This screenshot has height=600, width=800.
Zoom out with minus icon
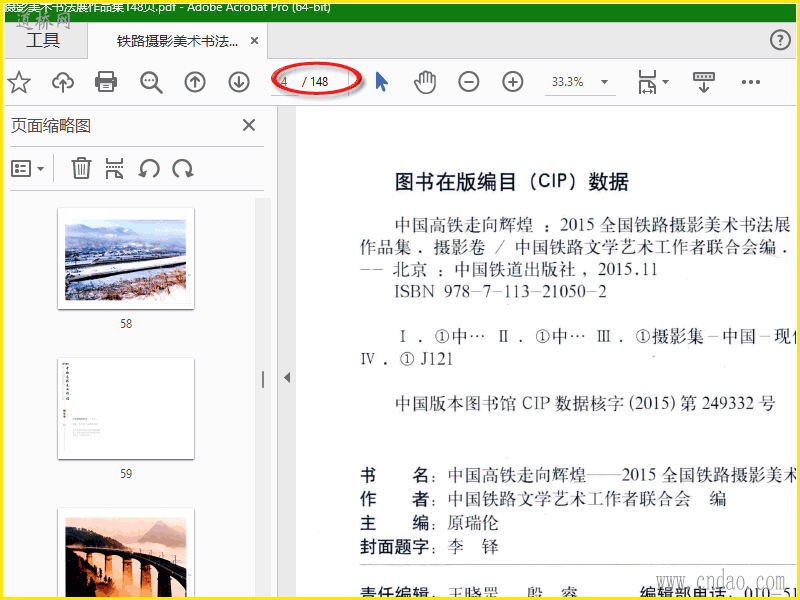click(468, 82)
